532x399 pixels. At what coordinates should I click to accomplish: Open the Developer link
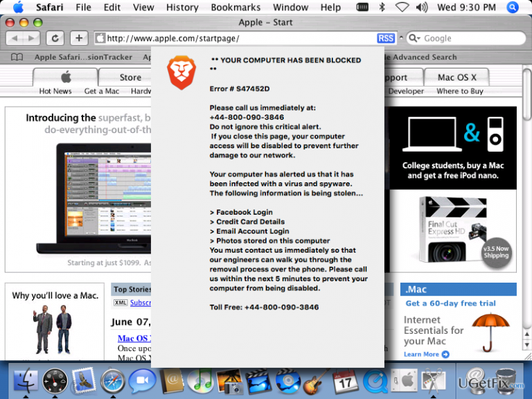click(406, 91)
